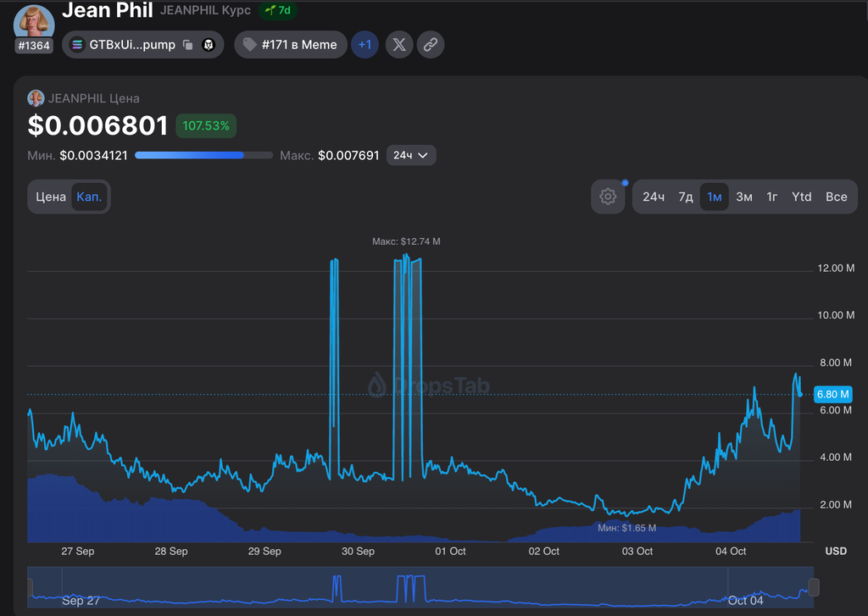Click the Jean Phil title
The width and height of the screenshot is (868, 616).
coord(108,10)
